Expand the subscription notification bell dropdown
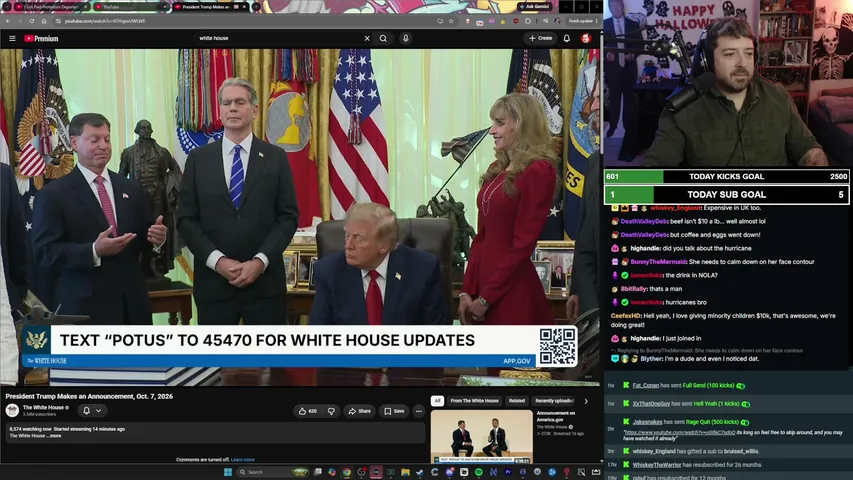This screenshot has height=480, width=853. [92, 411]
